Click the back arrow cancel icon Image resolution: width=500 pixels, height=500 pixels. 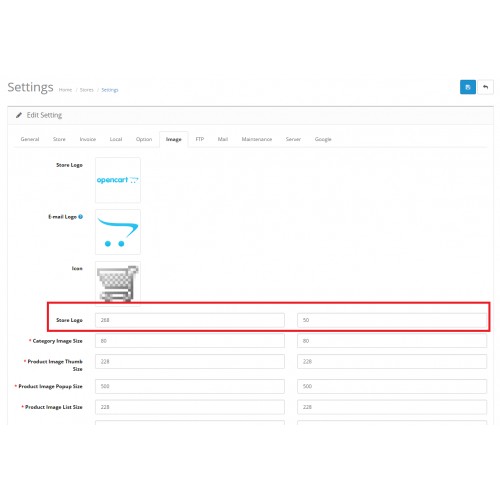485,87
